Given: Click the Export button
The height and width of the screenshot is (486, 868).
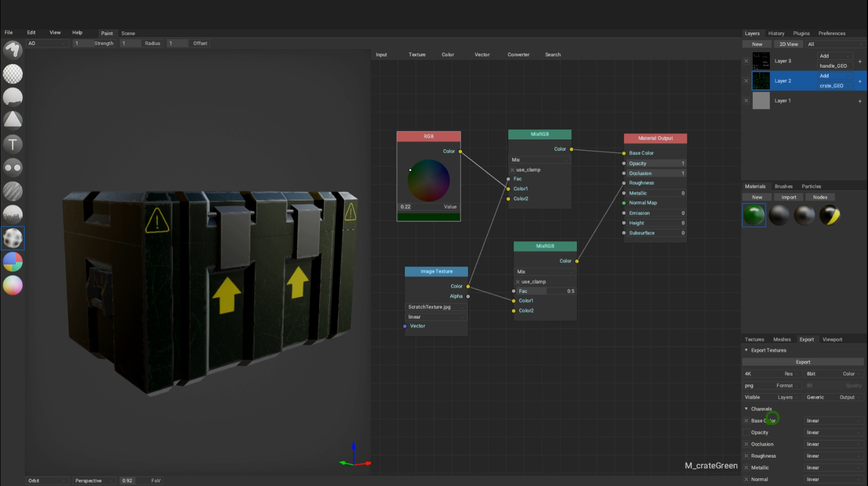Looking at the screenshot, I should (802, 362).
